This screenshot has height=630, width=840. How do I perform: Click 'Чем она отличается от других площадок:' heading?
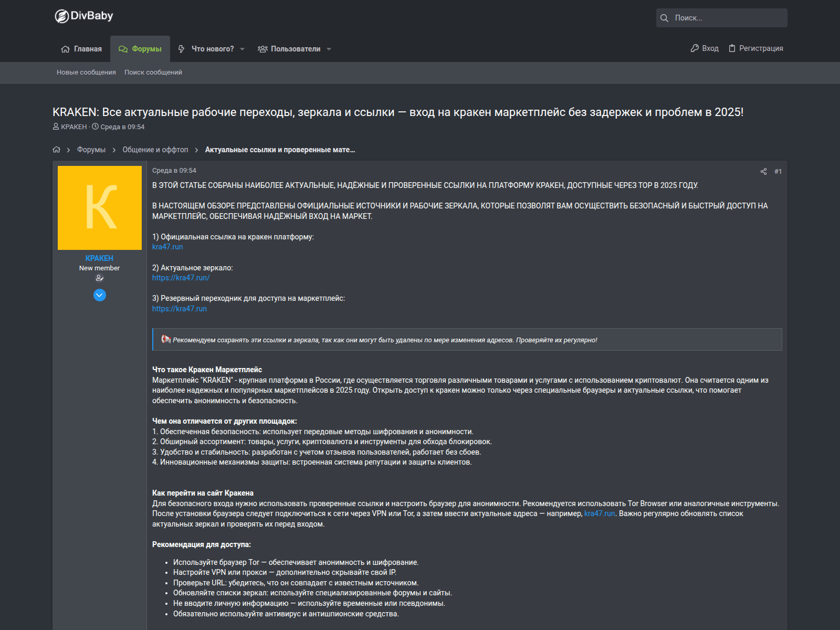(x=225, y=421)
